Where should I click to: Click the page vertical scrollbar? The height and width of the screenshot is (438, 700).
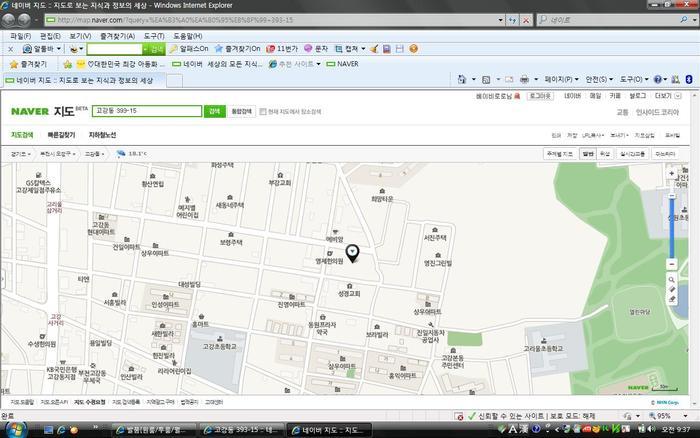coord(695,250)
